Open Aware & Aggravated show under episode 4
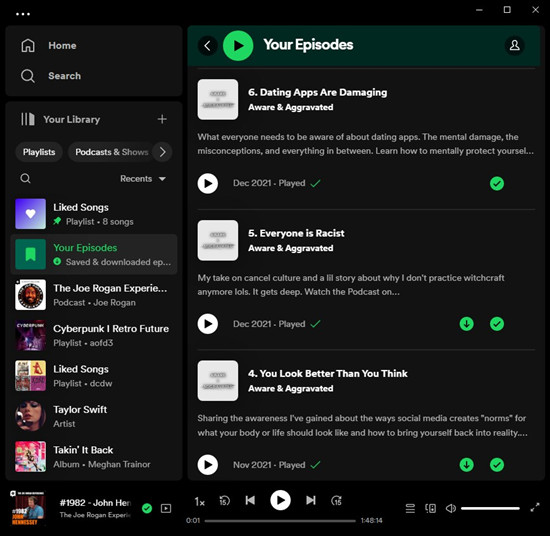 point(290,389)
